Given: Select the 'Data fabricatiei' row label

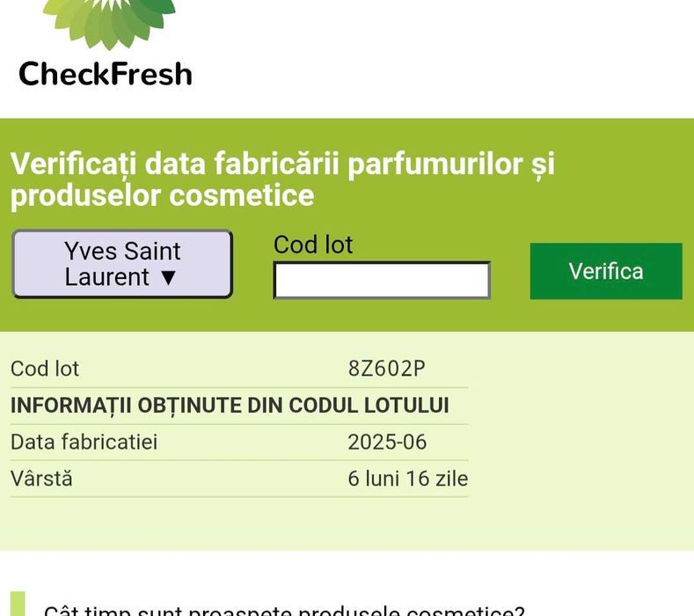Looking at the screenshot, I should pyautogui.click(x=84, y=442).
